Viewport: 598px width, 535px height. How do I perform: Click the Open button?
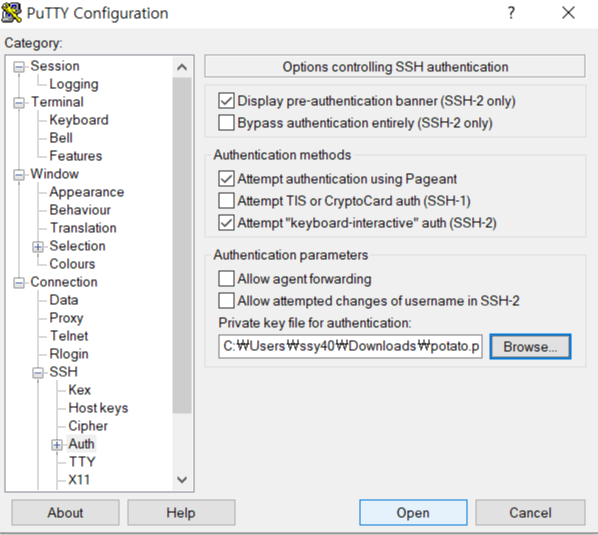[x=413, y=513]
